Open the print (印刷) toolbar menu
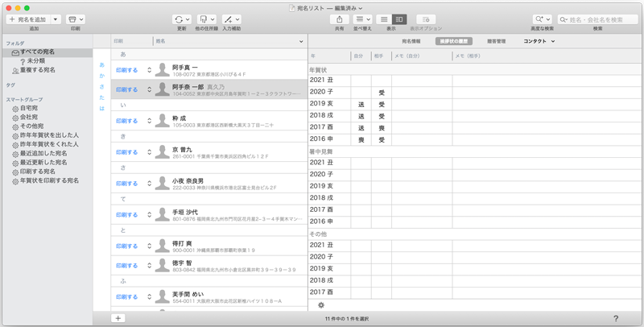The height and width of the screenshot is (327, 644). (75, 19)
